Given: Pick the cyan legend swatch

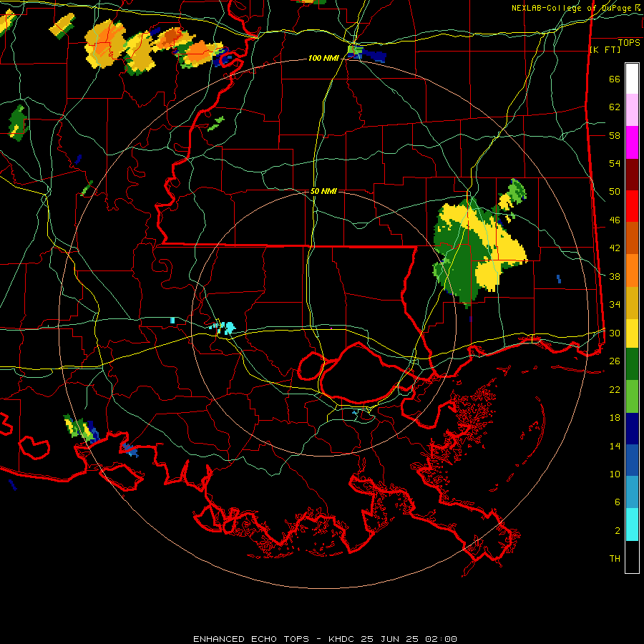Looking at the screenshot, I should tap(632, 525).
